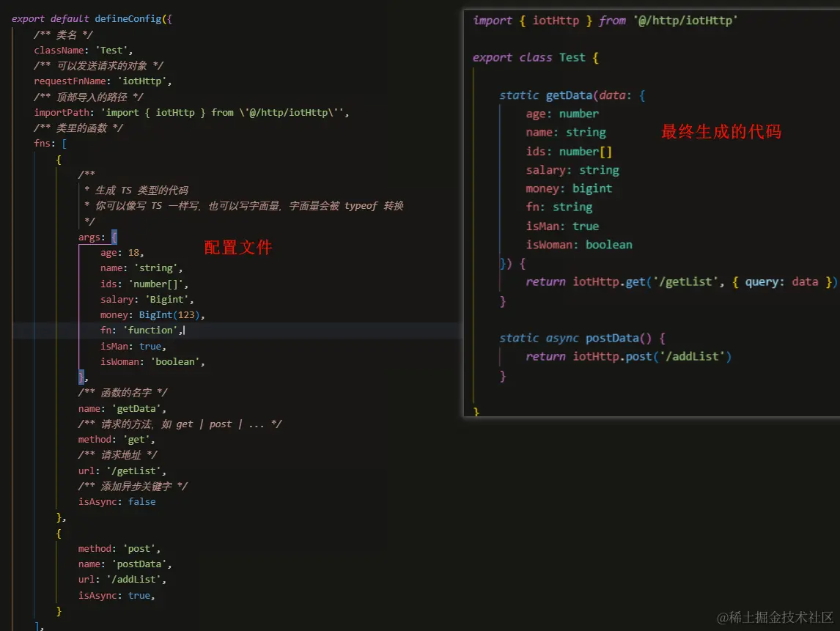Select the requestFnName: 'iotHttp' line
840x631 pixels.
pyautogui.click(x=103, y=81)
